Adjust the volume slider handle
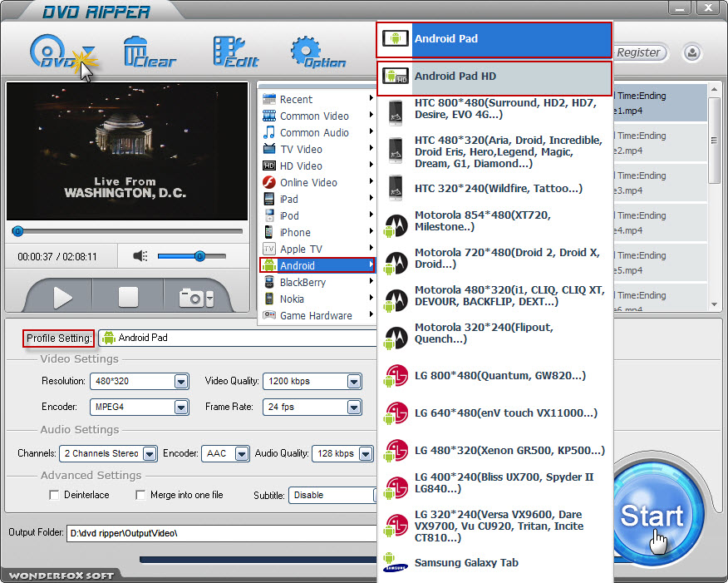This screenshot has height=583, width=728. point(199,256)
